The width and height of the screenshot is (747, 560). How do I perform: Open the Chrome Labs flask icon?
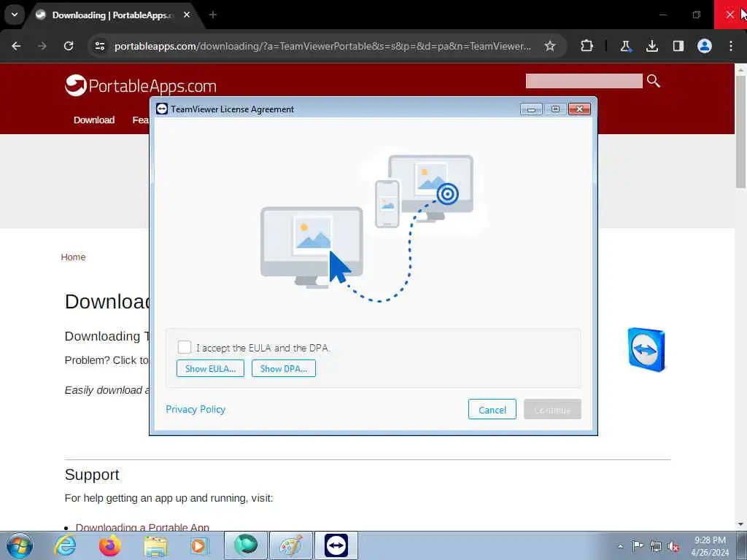coord(625,46)
